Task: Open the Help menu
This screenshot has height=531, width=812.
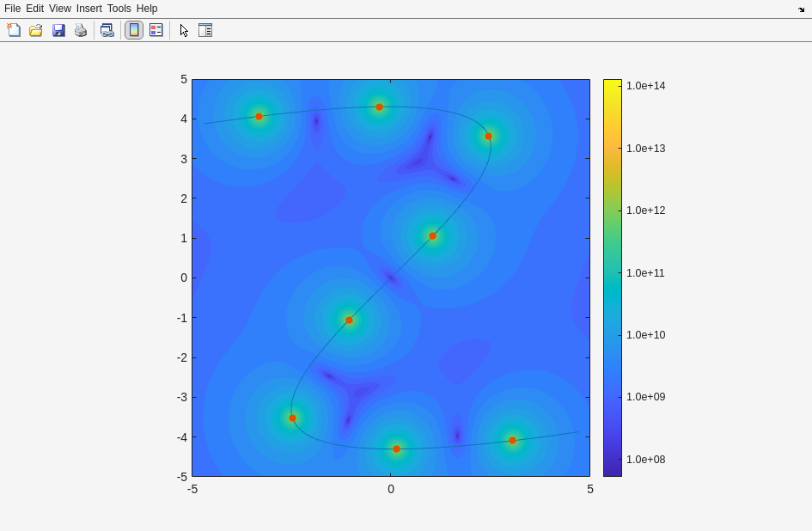Action: click(147, 9)
